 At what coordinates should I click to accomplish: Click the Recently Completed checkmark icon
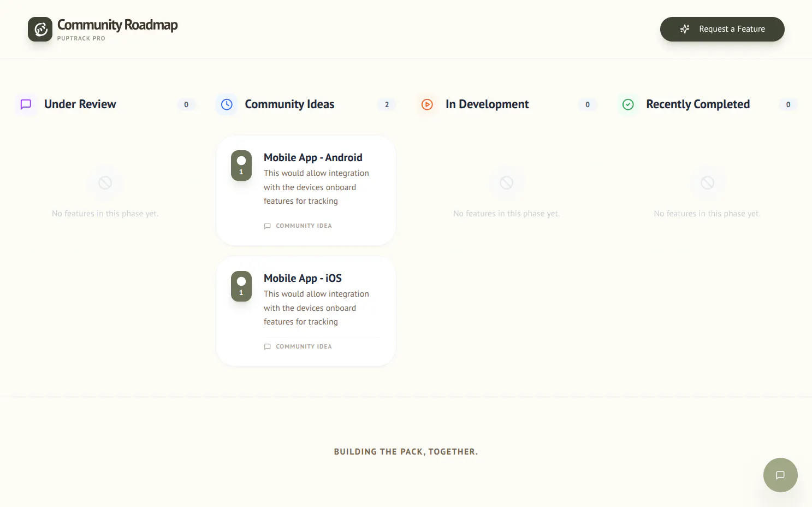(x=628, y=104)
